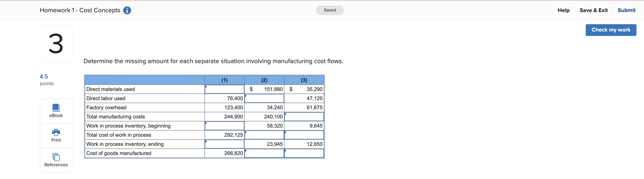Click Save & Exit

(x=593, y=10)
